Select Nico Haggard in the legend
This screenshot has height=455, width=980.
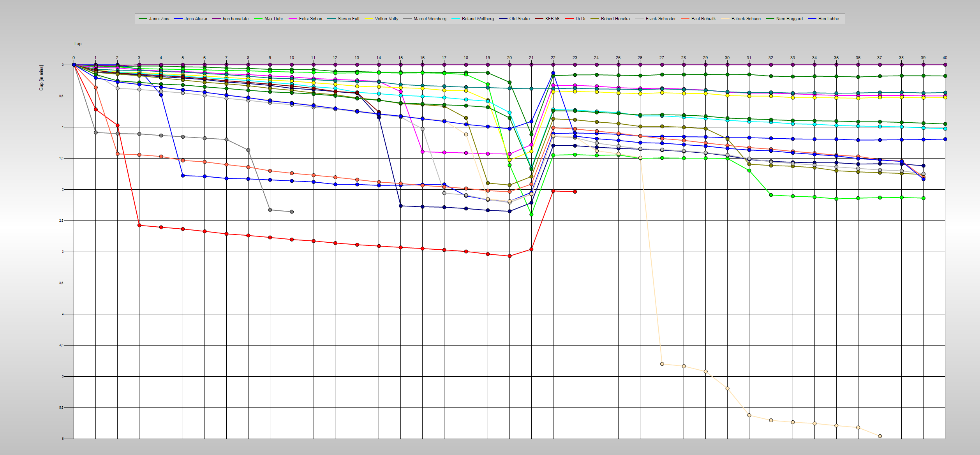789,19
